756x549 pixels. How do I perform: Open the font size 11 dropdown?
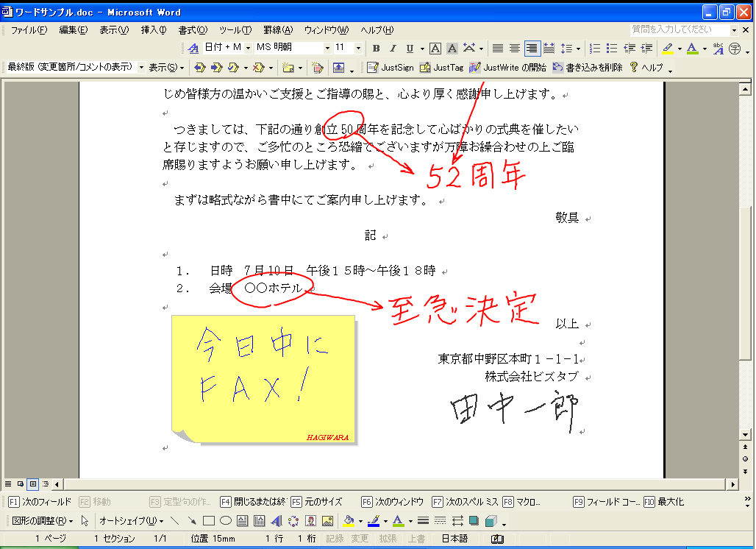pos(358,48)
